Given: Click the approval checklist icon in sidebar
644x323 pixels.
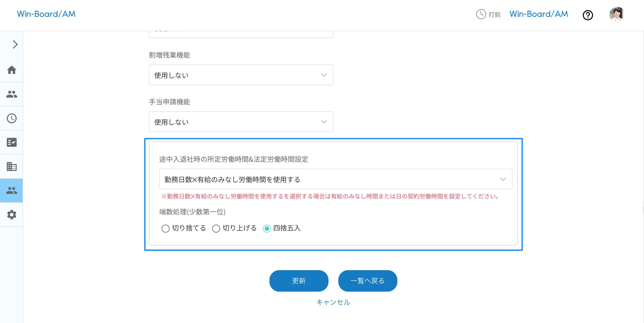Looking at the screenshot, I should (11, 142).
